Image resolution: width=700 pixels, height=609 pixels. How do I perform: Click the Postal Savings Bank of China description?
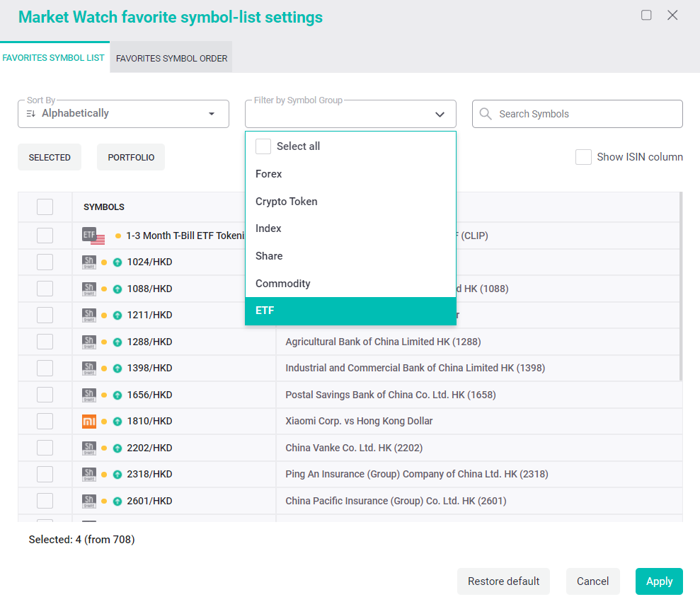[x=391, y=395]
